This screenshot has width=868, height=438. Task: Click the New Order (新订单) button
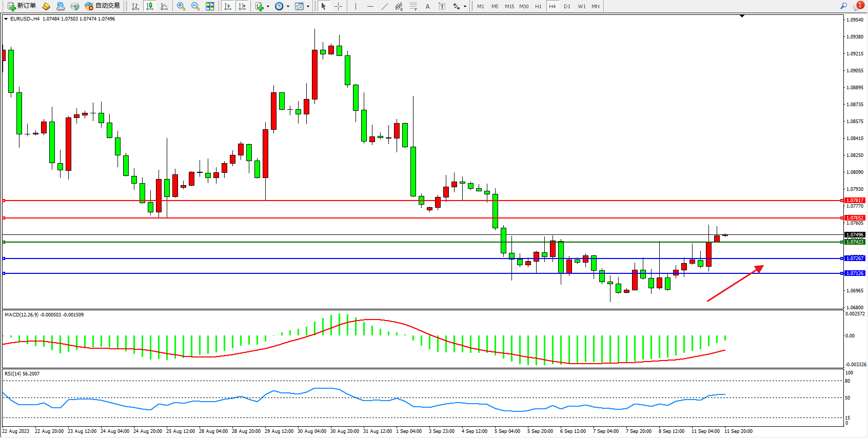pyautogui.click(x=22, y=6)
